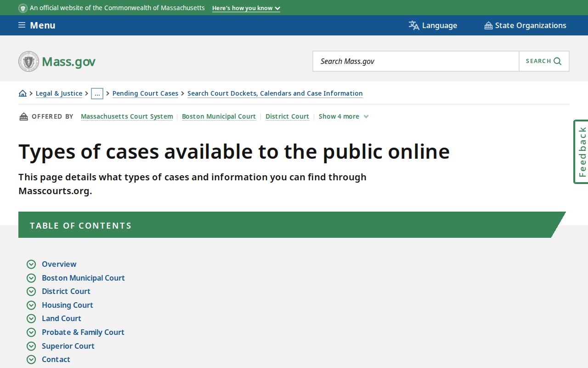Viewport: 588px width, 368px height.
Task: Jump to Housing Court section
Action: pyautogui.click(x=68, y=305)
